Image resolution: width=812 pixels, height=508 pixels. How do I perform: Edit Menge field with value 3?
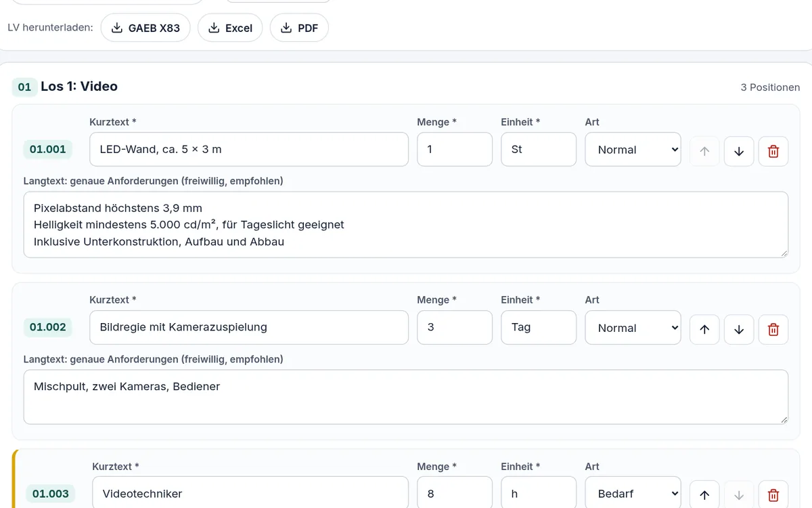pos(455,327)
